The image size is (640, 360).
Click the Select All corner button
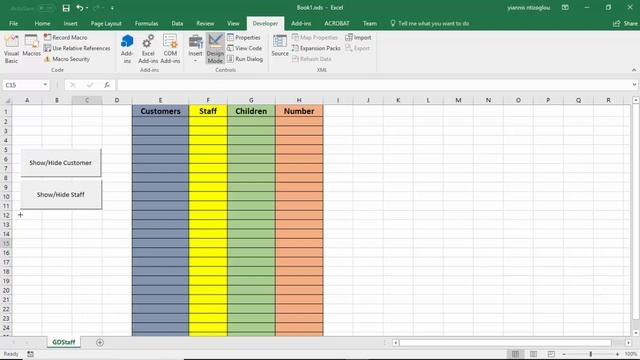click(x=7, y=100)
